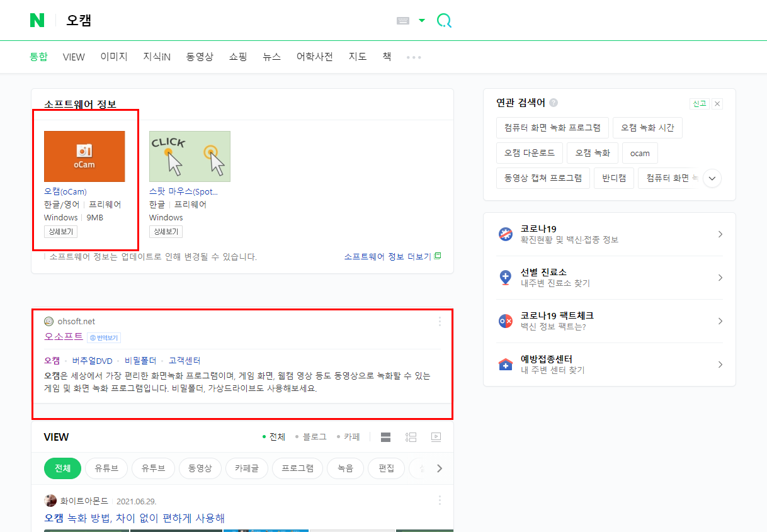
Task: Click the green Naver N logo
Action: (x=37, y=20)
